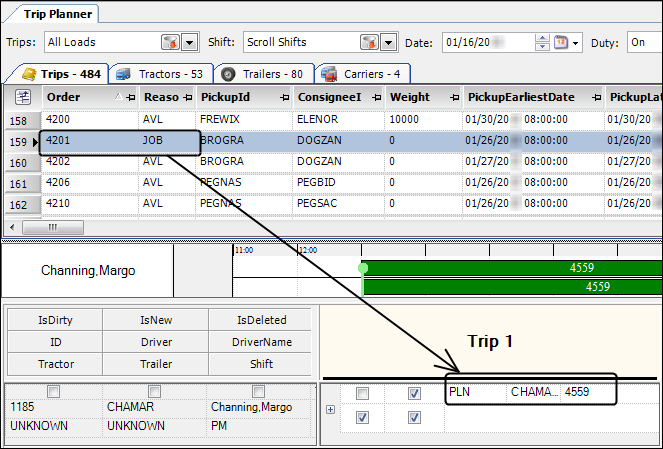
Task: Toggle the IsNew checkbox
Action: pyautogui.click(x=155, y=391)
